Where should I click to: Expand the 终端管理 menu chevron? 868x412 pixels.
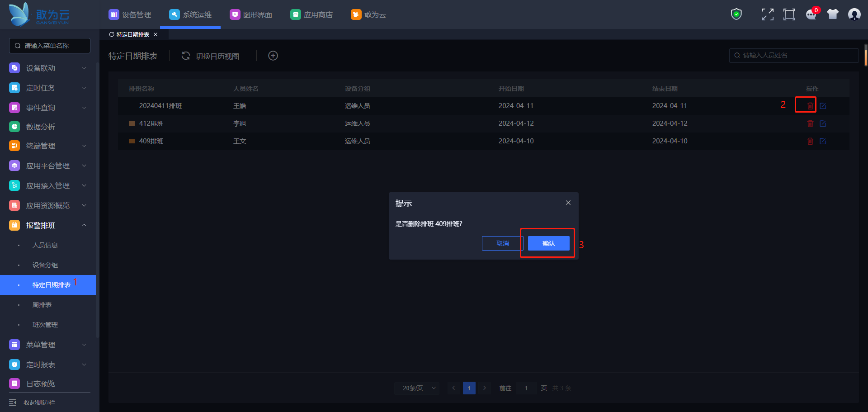(84, 146)
